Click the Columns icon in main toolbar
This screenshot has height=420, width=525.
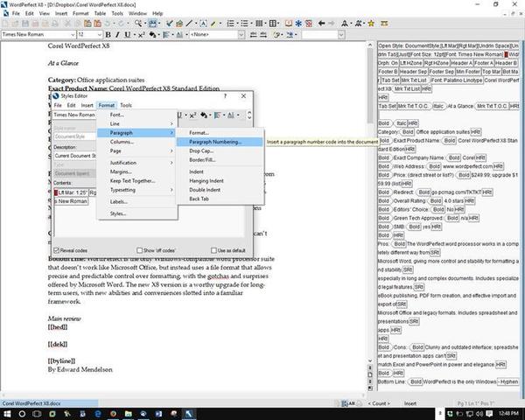259,23
